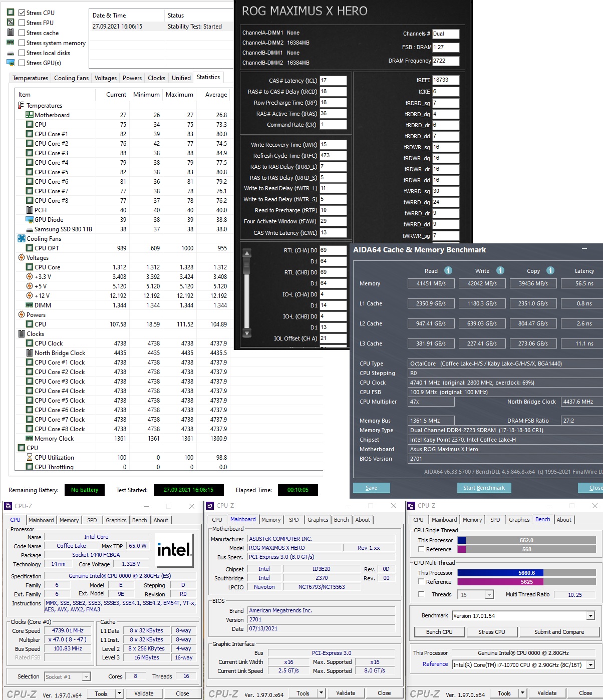Enable the Stress local disks checkbox
Screen dimensions: 603x700
click(x=22, y=53)
